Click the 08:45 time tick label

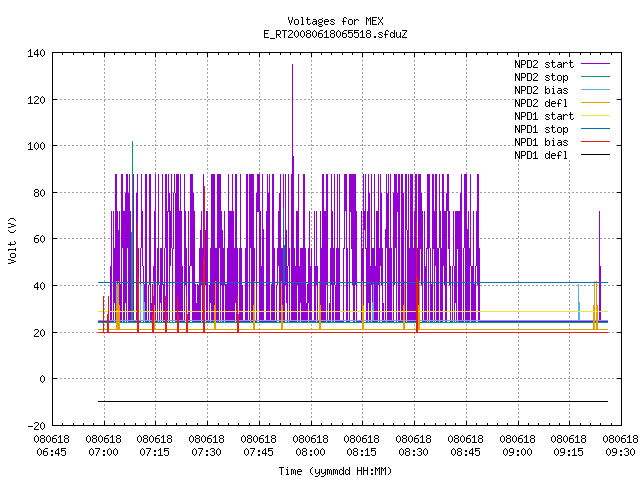click(465, 452)
